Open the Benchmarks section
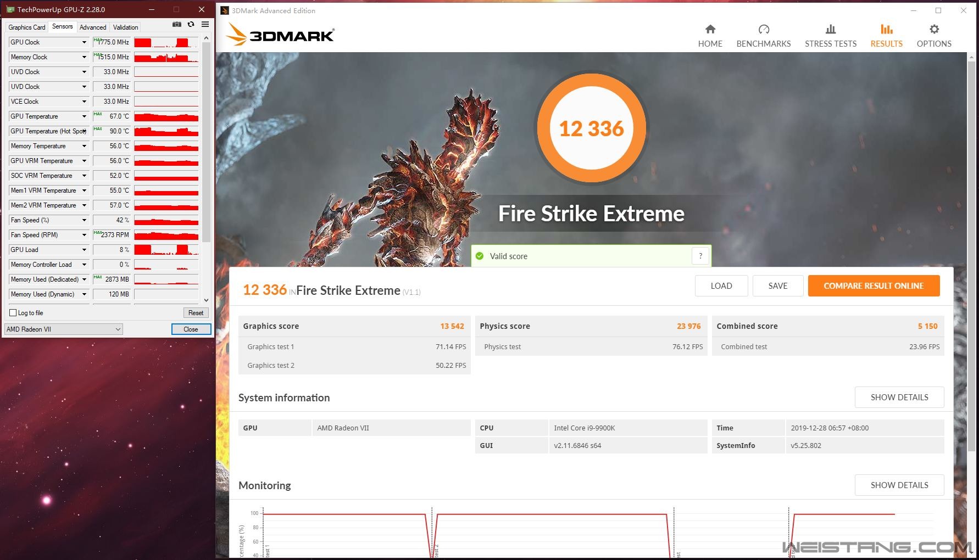Screen dimensions: 979x560 pyautogui.click(x=763, y=36)
